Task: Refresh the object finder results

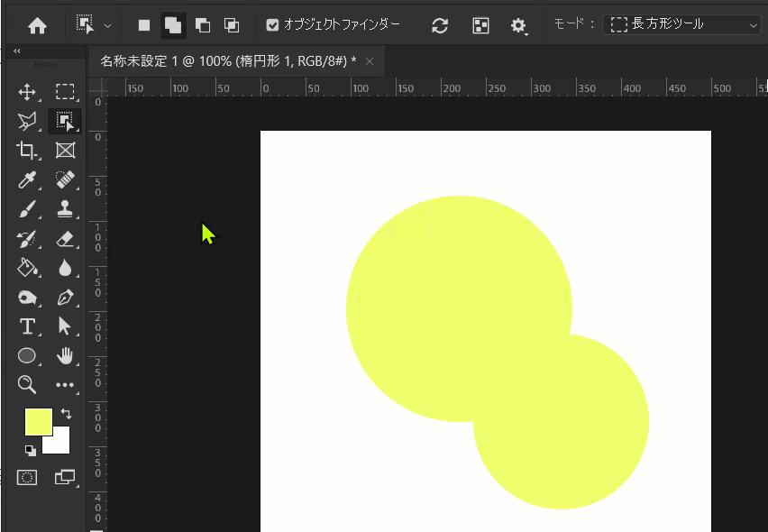Action: pyautogui.click(x=439, y=25)
